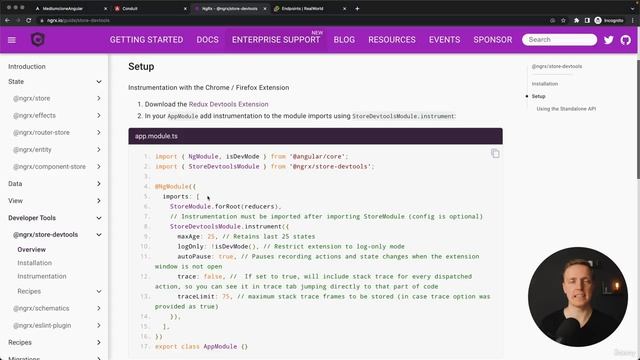Viewport: 640px width, 360px height.
Task: Click the NgRx logo in the header
Action: pyautogui.click(x=38, y=40)
